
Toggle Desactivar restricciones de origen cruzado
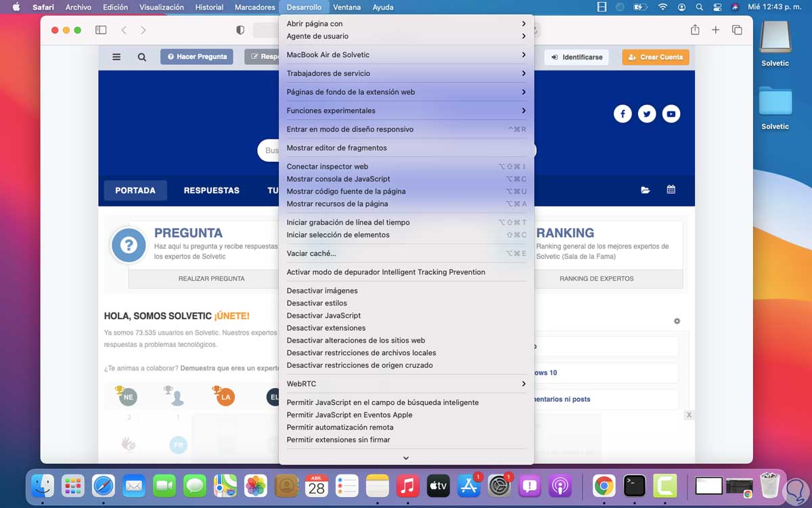click(406, 365)
